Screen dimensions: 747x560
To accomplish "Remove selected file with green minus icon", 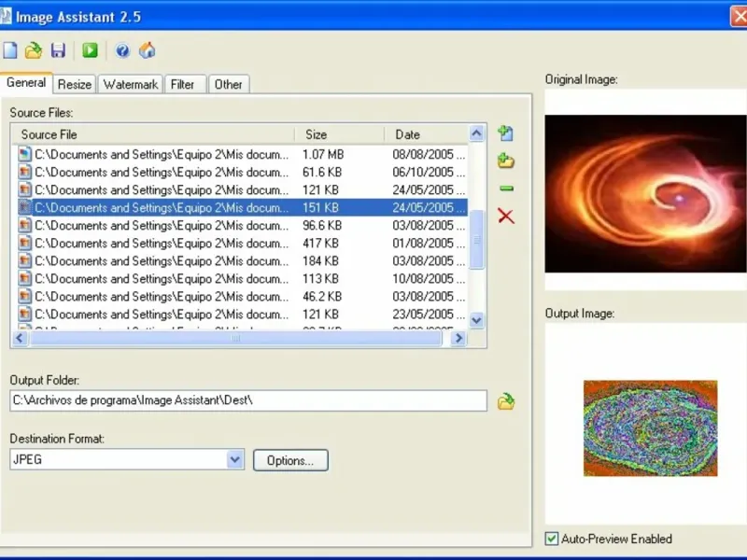I will (x=506, y=189).
